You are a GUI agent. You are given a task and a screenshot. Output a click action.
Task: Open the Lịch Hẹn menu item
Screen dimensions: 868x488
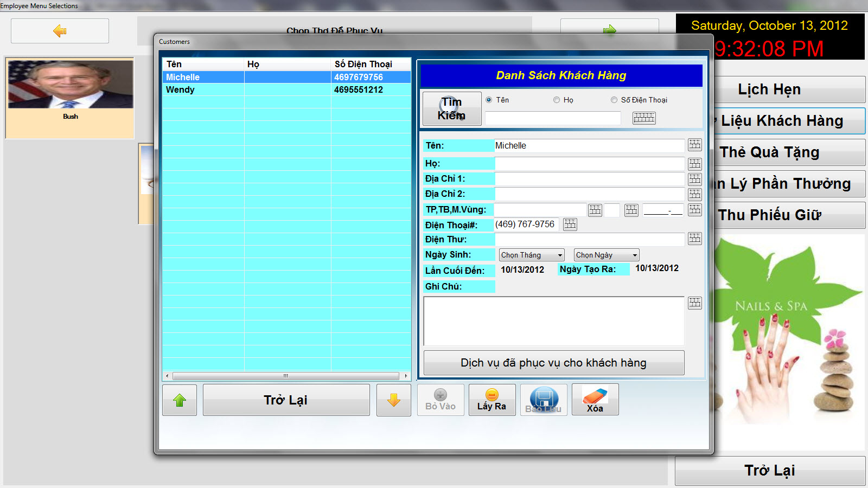click(769, 89)
